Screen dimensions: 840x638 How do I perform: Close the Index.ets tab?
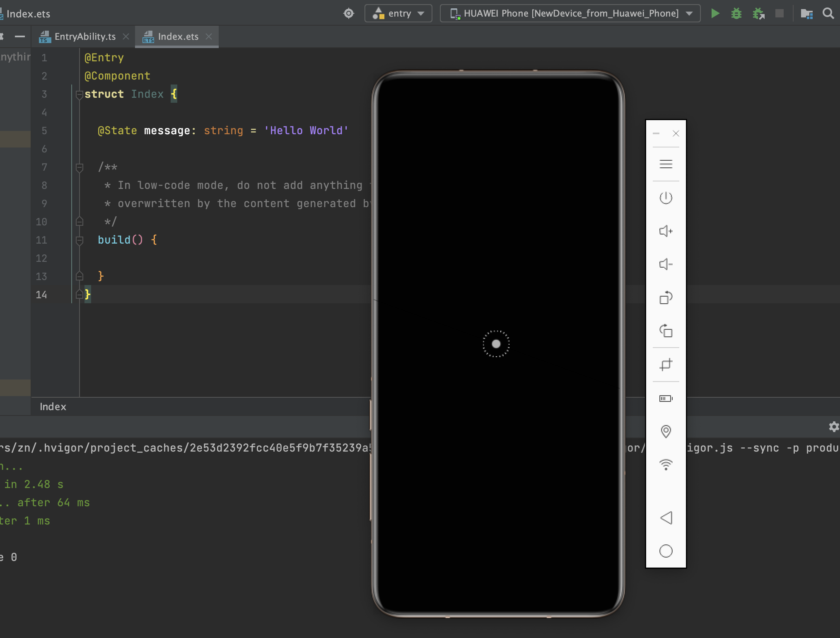(209, 36)
